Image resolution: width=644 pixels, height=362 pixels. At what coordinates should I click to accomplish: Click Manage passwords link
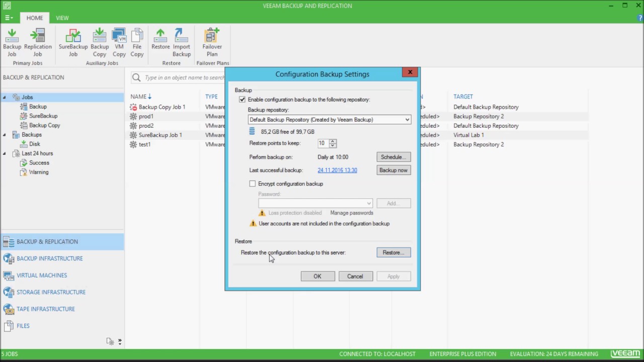pos(352,213)
